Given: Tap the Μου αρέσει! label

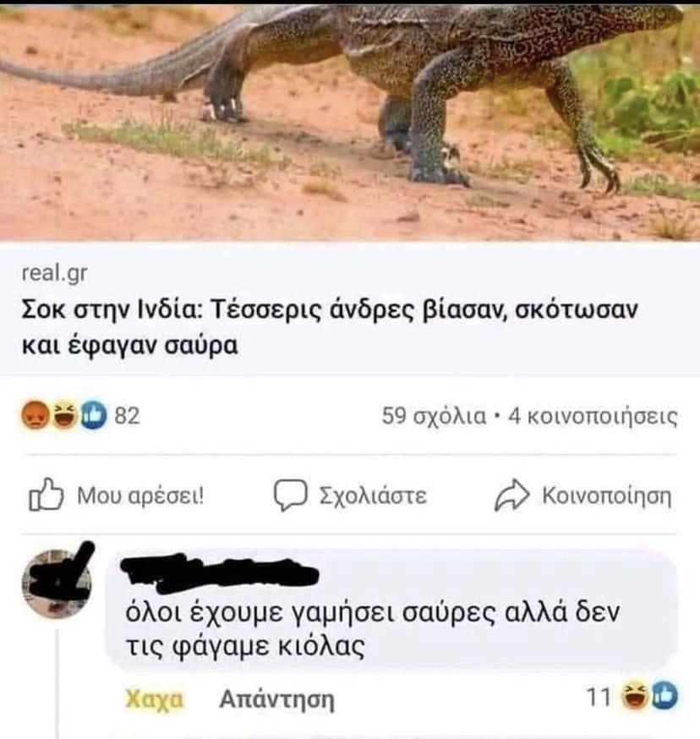Looking at the screenshot, I should (140, 495).
